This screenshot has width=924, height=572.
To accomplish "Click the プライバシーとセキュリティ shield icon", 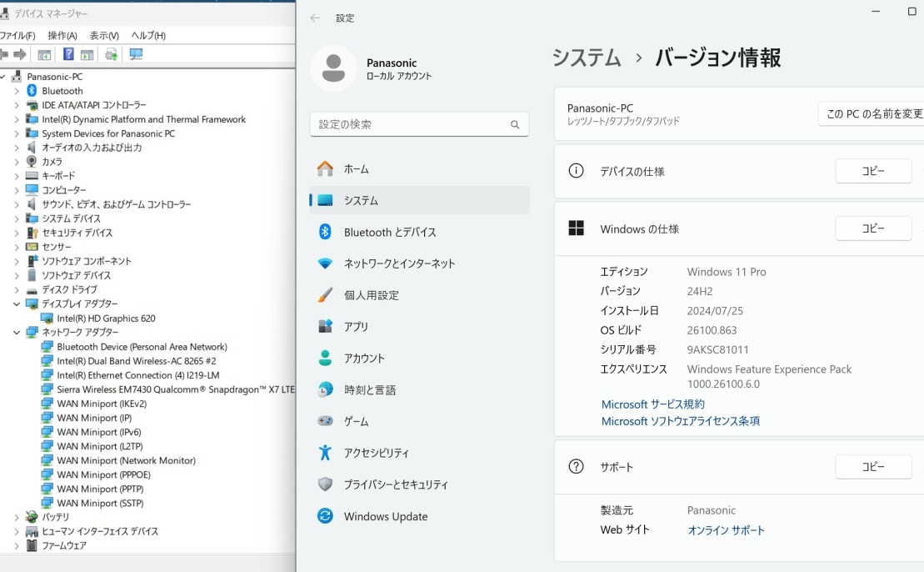I will pos(325,484).
